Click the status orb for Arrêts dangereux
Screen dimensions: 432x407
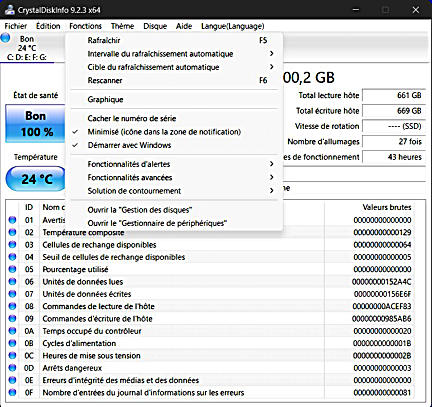tap(12, 368)
